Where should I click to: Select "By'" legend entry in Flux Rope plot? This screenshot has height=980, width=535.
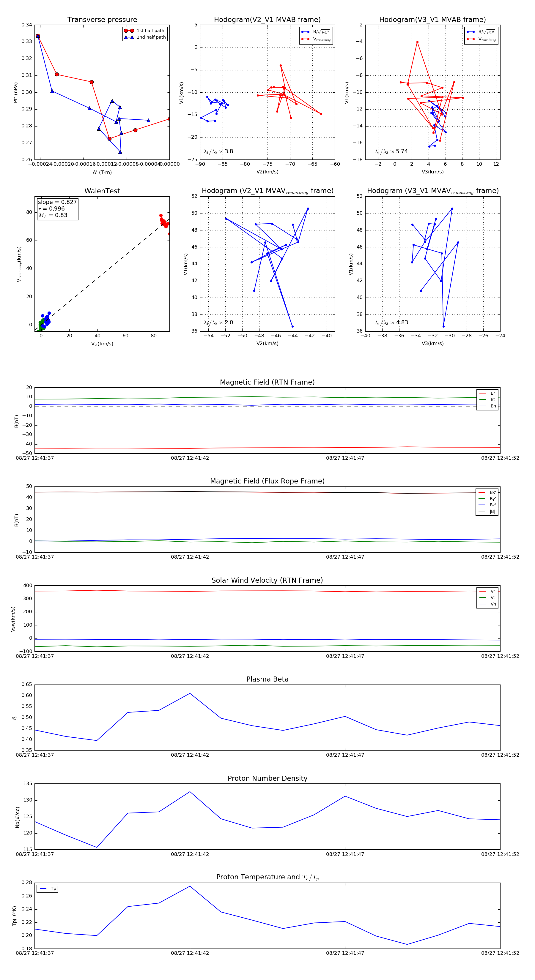(487, 499)
